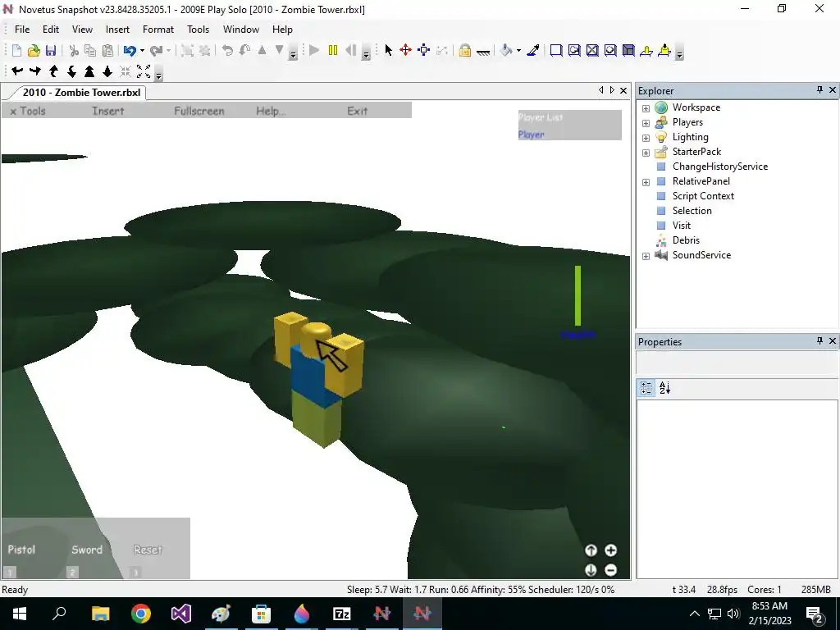Image resolution: width=840 pixels, height=630 pixels.
Task: Toggle Categorized view in Properties panel
Action: 646,388
